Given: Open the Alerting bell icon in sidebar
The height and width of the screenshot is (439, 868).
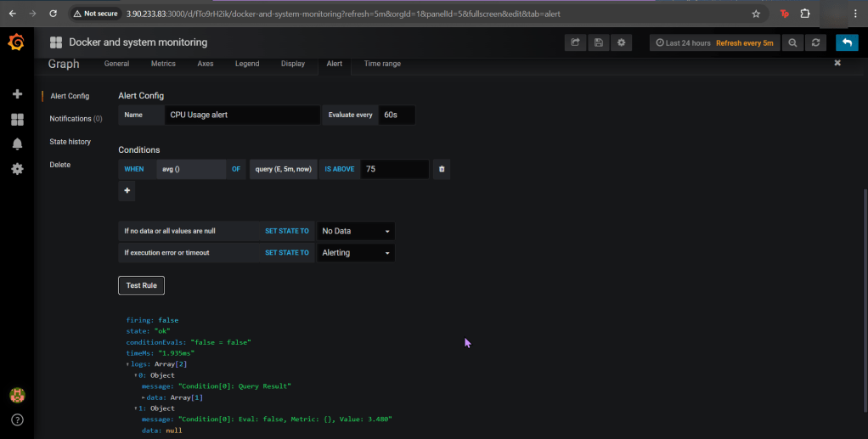Looking at the screenshot, I should pyautogui.click(x=17, y=144).
